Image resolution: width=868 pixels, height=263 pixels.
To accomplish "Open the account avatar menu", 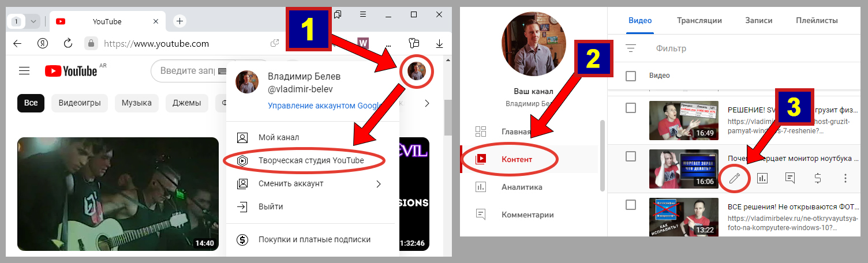I will [x=416, y=71].
